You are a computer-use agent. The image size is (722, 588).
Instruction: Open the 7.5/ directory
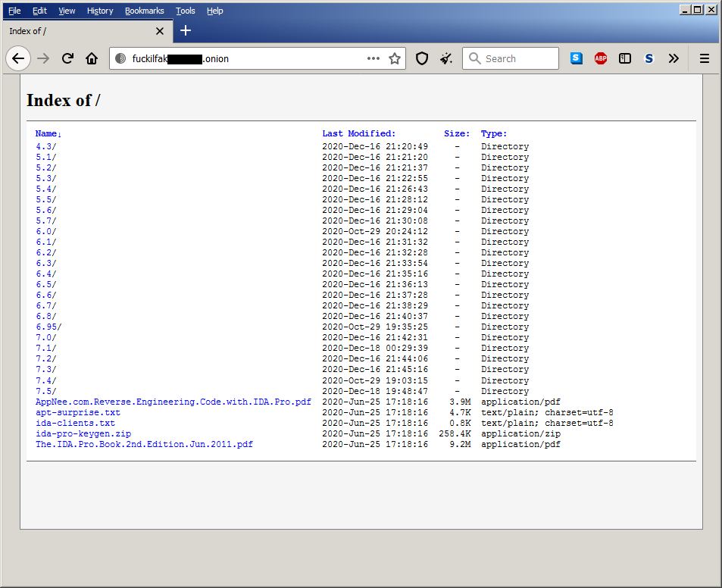pos(46,391)
